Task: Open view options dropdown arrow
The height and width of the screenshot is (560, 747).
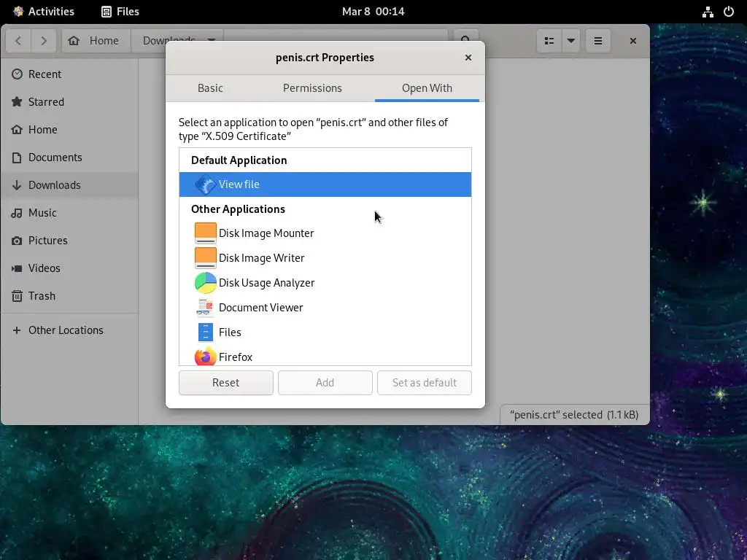Action: (x=570, y=41)
